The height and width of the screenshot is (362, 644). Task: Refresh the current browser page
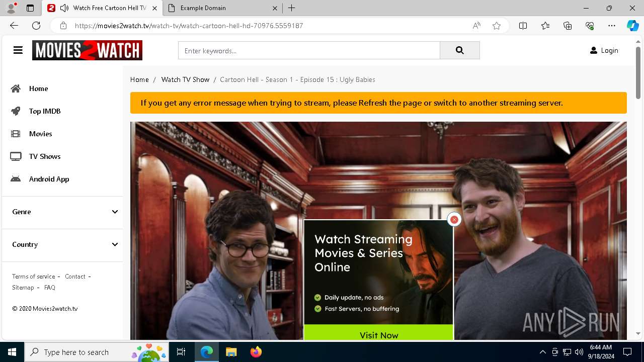(x=36, y=26)
